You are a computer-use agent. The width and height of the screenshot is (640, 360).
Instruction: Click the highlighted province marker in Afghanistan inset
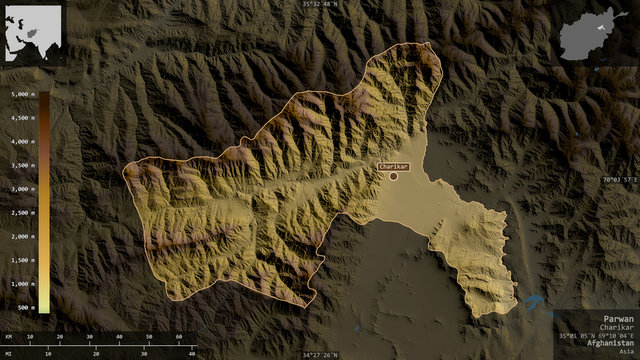pos(601,27)
